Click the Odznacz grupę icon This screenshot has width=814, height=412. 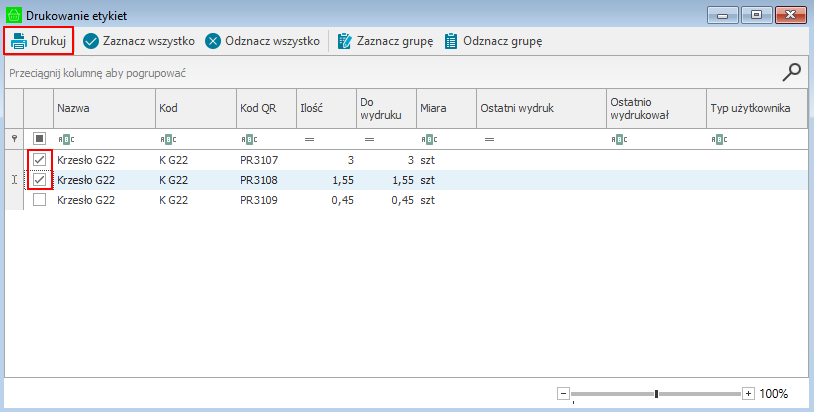pyautogui.click(x=451, y=41)
